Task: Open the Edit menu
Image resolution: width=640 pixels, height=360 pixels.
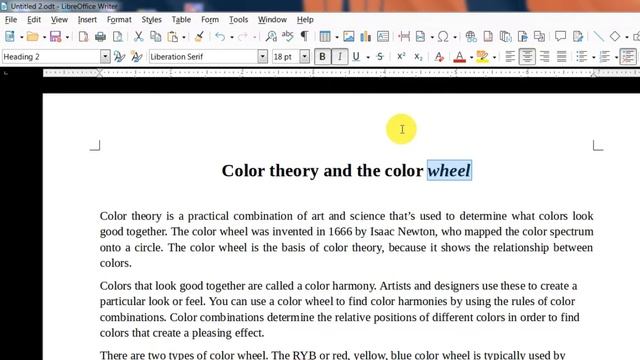Action: [x=34, y=20]
